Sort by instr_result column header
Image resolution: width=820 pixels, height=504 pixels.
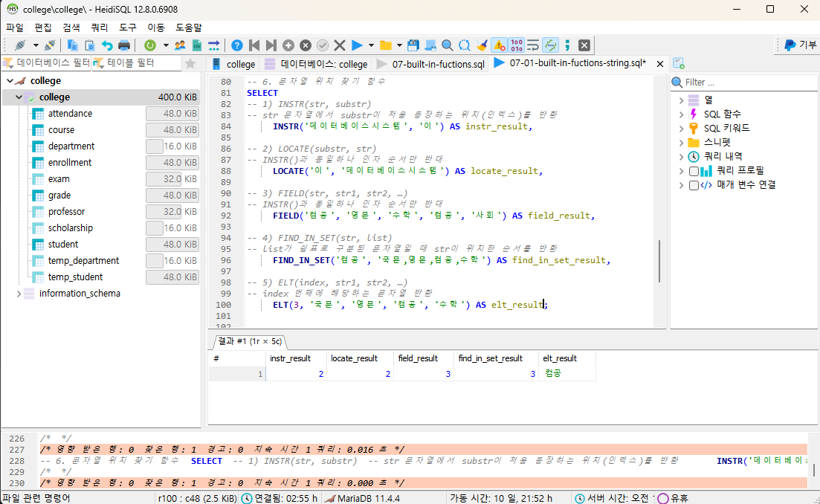coord(296,358)
